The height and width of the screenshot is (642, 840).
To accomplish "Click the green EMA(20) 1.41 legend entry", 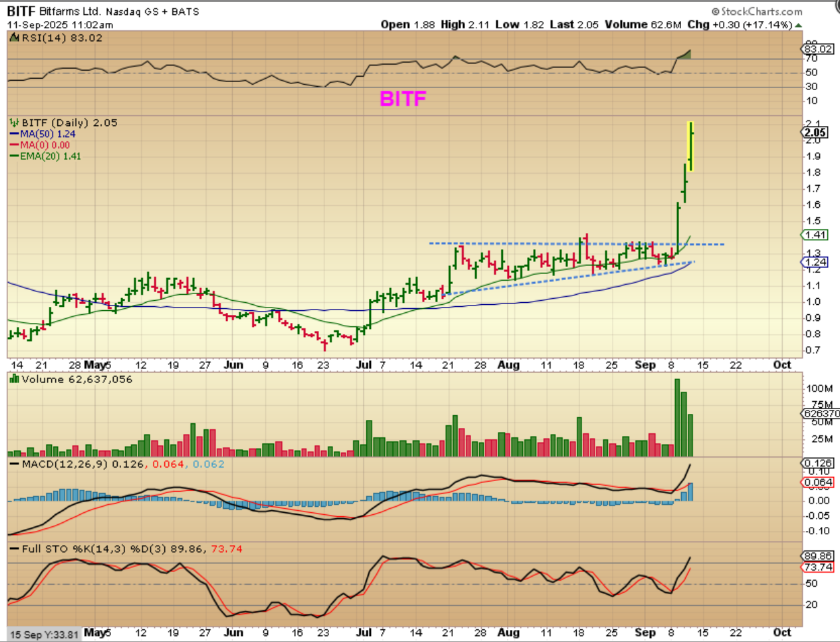I will 45,156.
